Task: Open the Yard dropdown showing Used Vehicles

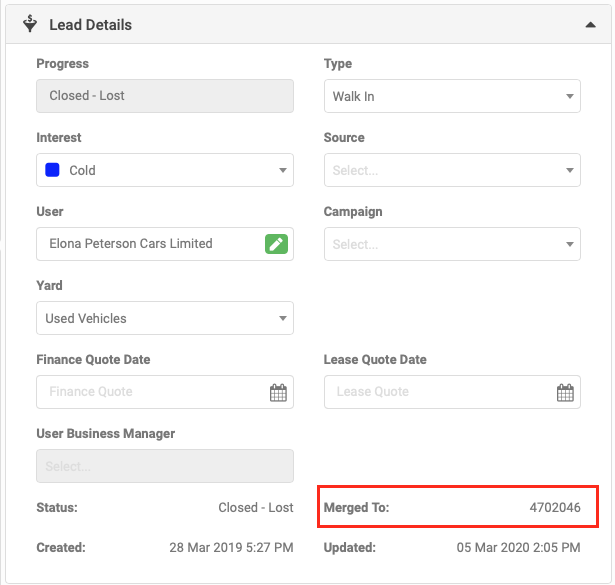Action: pyautogui.click(x=165, y=318)
